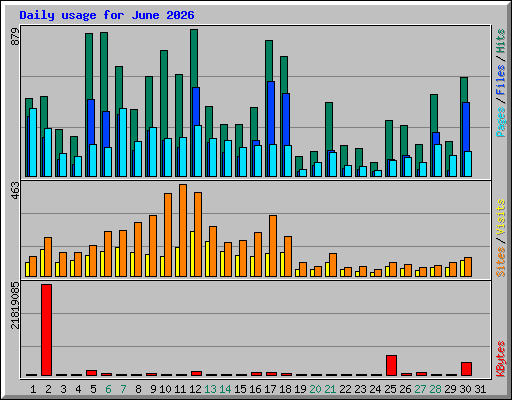Click the chart title Daily usage for June 2026
Image resolution: width=512 pixels, height=400 pixels.
[x=107, y=15]
